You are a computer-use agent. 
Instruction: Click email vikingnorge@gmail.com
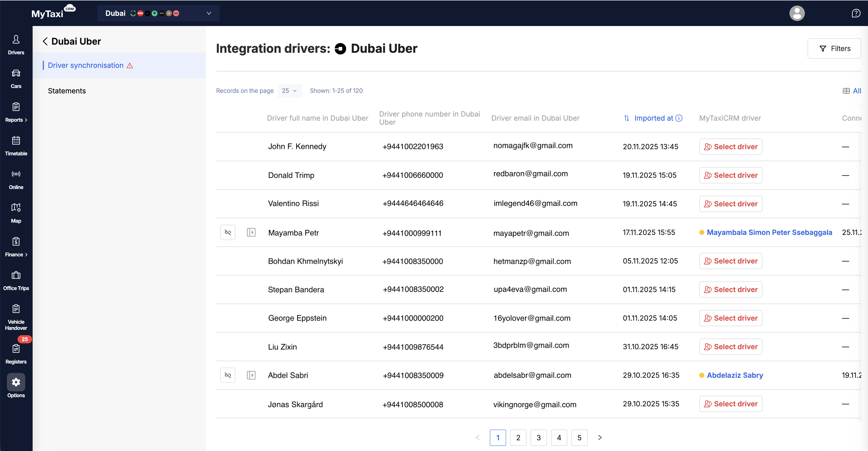point(535,405)
